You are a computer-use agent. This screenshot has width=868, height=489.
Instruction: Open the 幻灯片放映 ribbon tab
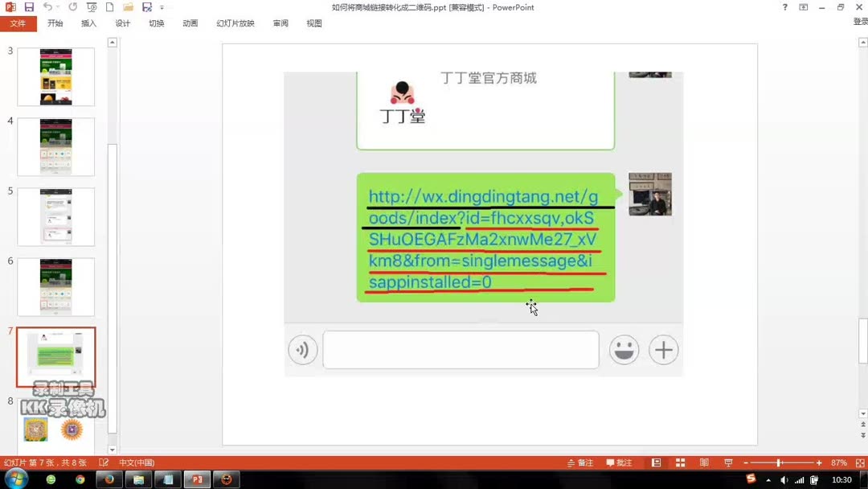(x=235, y=23)
